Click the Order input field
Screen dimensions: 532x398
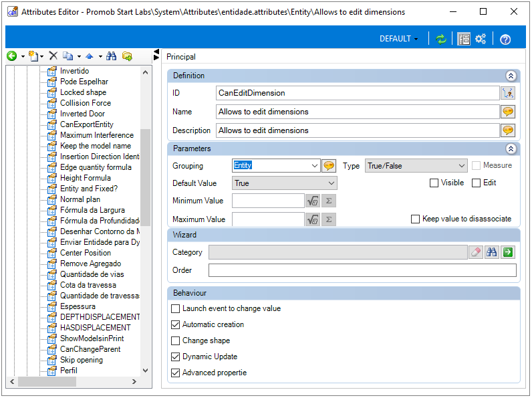pyautogui.click(x=362, y=270)
